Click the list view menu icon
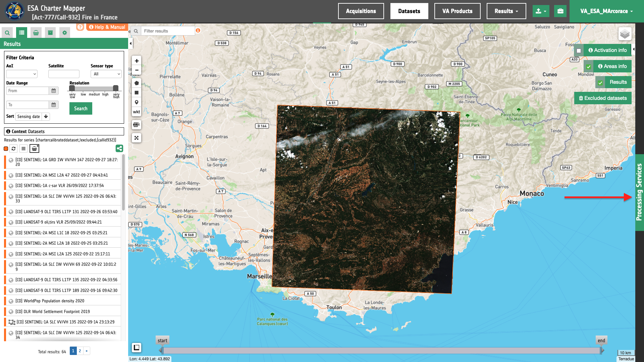 pos(23,148)
